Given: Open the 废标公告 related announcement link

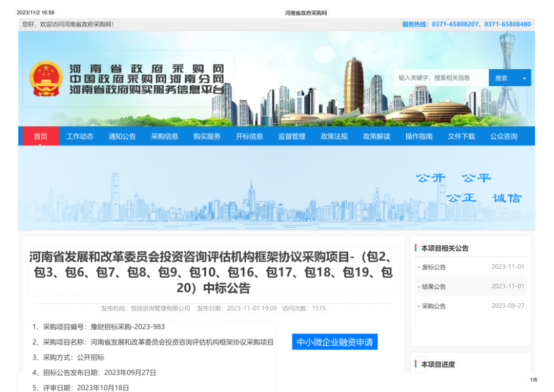Looking at the screenshot, I should tap(434, 267).
